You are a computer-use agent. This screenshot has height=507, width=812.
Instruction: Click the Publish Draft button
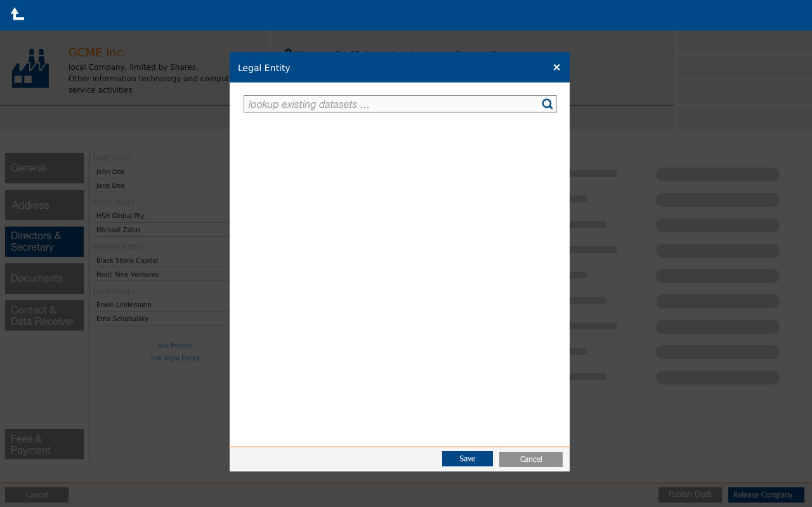(x=690, y=494)
